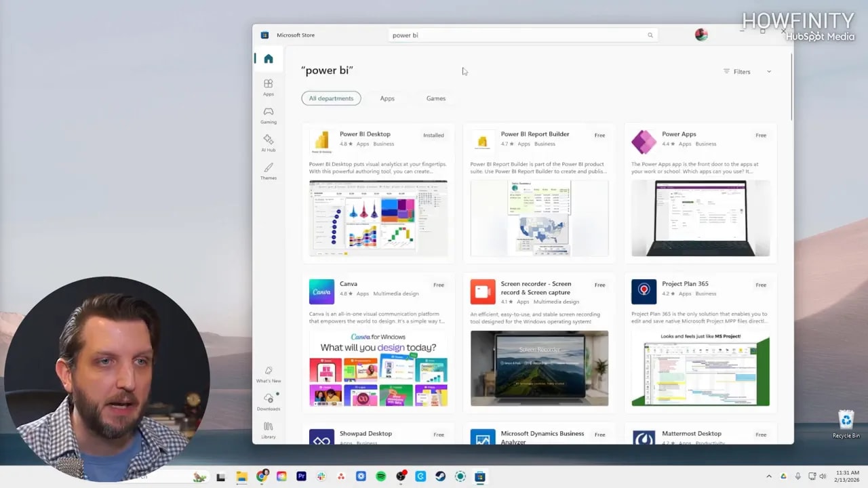868x488 pixels.
Task: Open File Explorer from the taskbar
Action: tap(241, 476)
